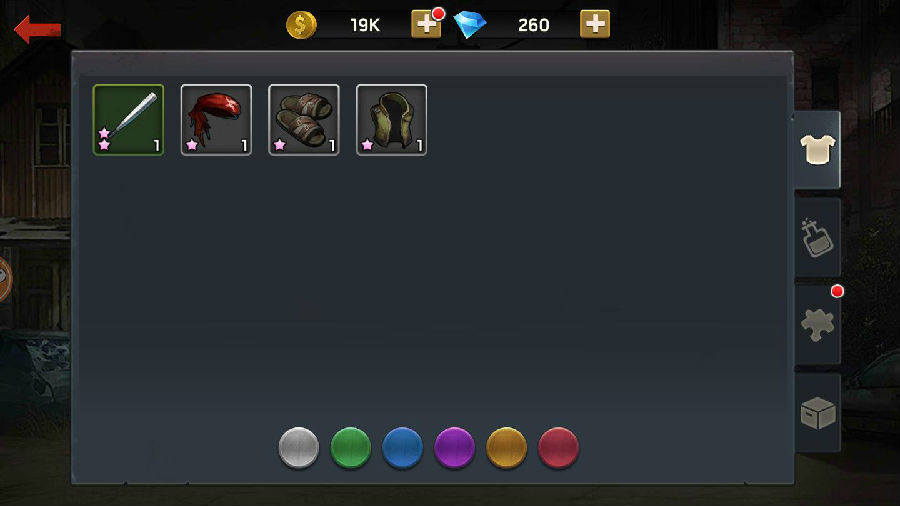Filter by purple rarity circle
Viewport: 900px width, 506px height.
point(455,447)
